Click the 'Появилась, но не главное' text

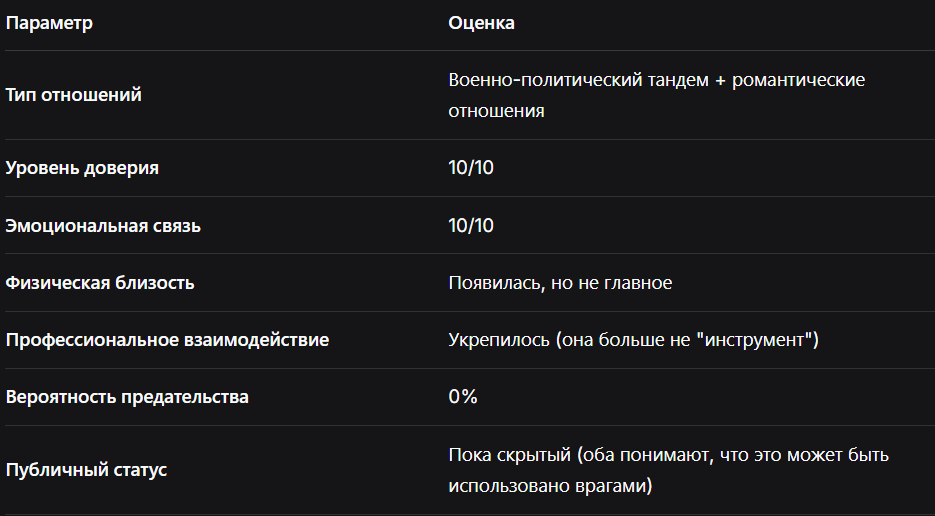pyautogui.click(x=560, y=283)
